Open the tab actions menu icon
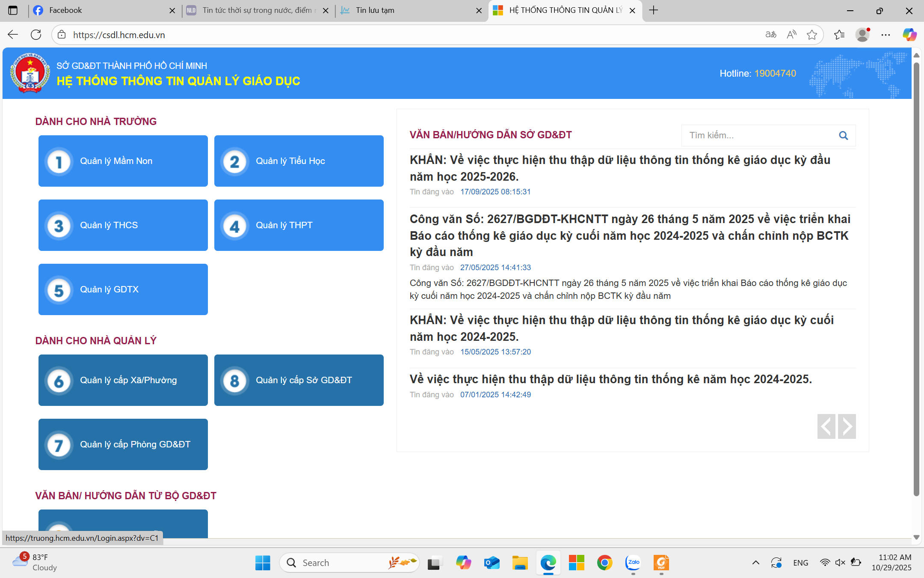924x578 pixels. click(13, 10)
